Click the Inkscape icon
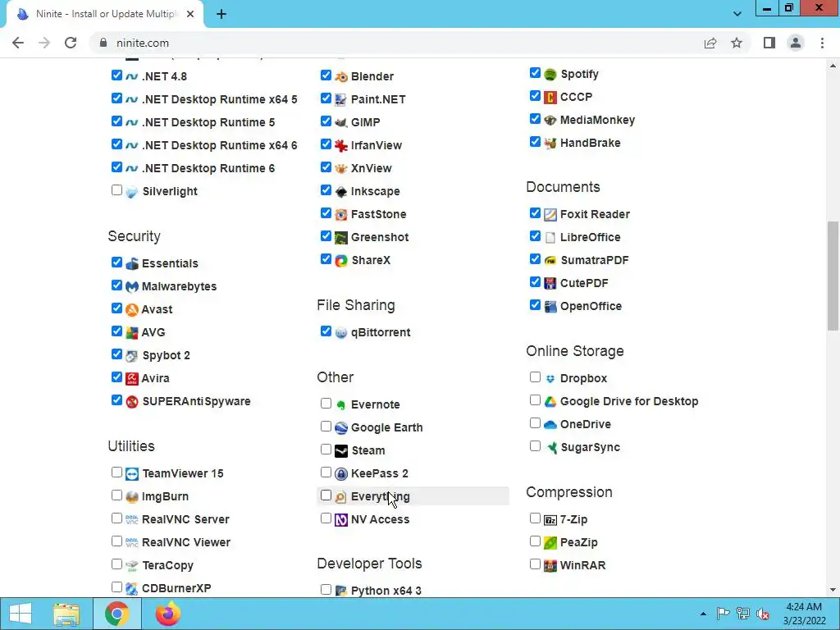Screen dimensions: 840x630 (x=341, y=192)
